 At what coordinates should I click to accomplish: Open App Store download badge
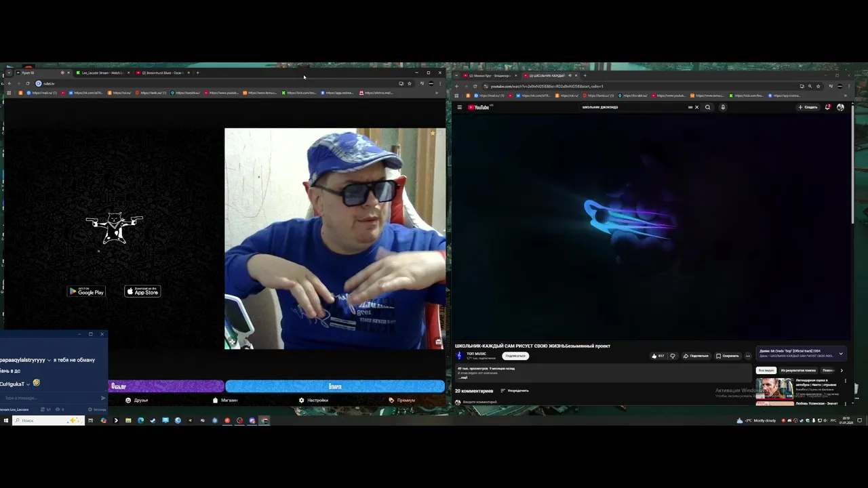point(142,291)
